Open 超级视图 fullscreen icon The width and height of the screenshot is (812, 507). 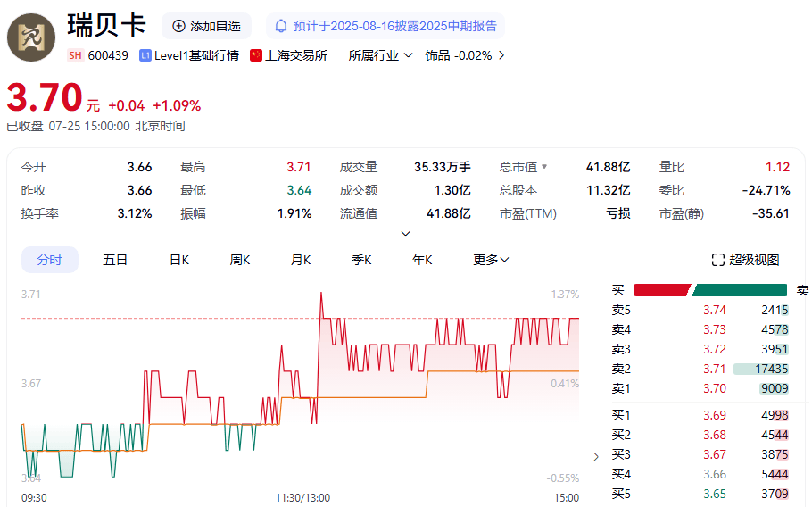pos(717,260)
